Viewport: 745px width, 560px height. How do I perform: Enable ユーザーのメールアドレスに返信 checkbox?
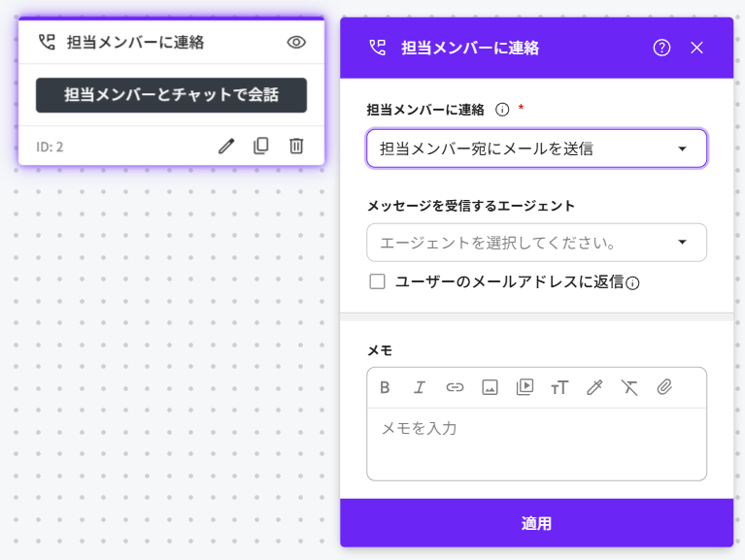(x=378, y=281)
